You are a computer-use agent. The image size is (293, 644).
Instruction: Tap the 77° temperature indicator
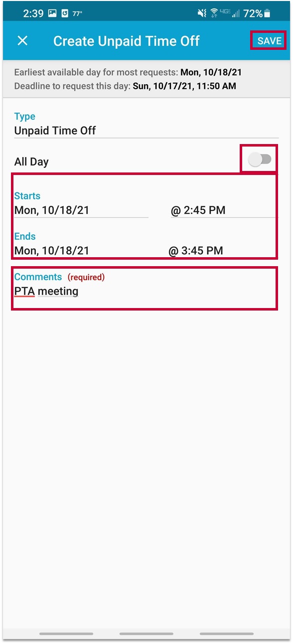[x=77, y=14]
